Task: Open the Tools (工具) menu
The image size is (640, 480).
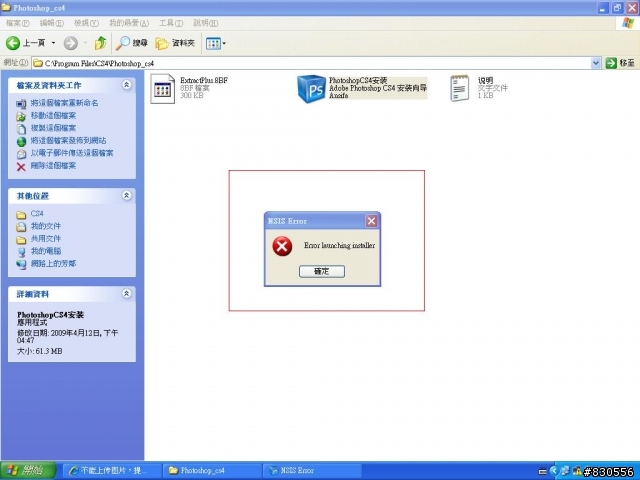Action: pos(171,23)
